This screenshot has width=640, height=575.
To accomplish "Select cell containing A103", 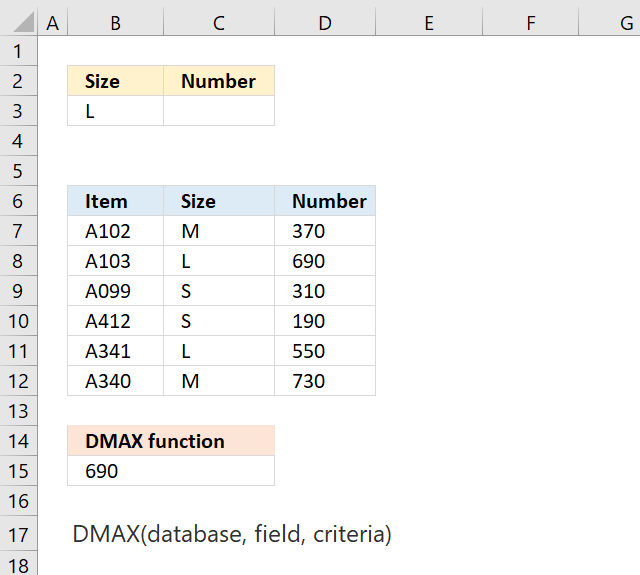I will [x=116, y=261].
